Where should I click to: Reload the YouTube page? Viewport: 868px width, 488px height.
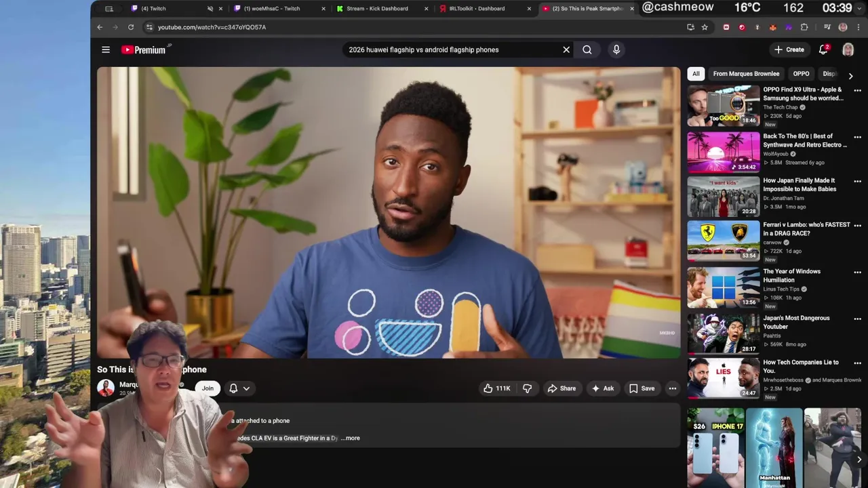(131, 27)
